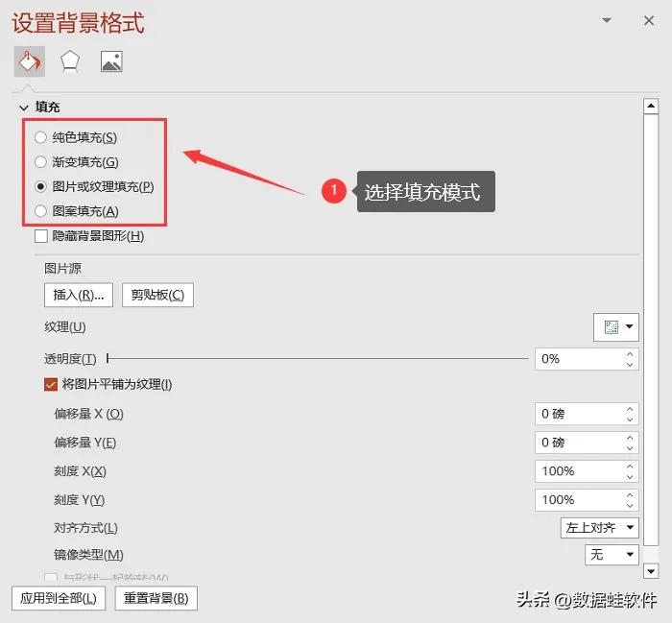Screen dimensions: 672x623
Task: Close the 设置背景格式 pane
Action: 649,20
